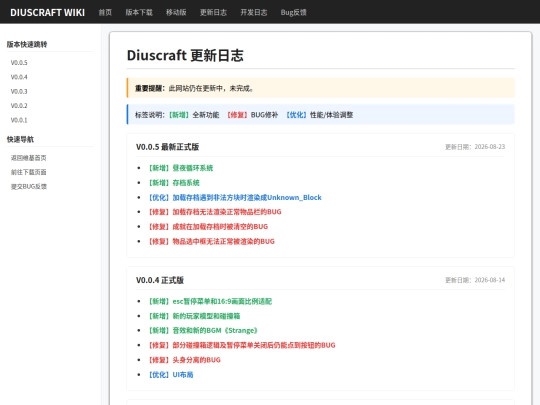Open the Bug反馈 navigation item
This screenshot has height=405, width=540.
click(x=293, y=12)
